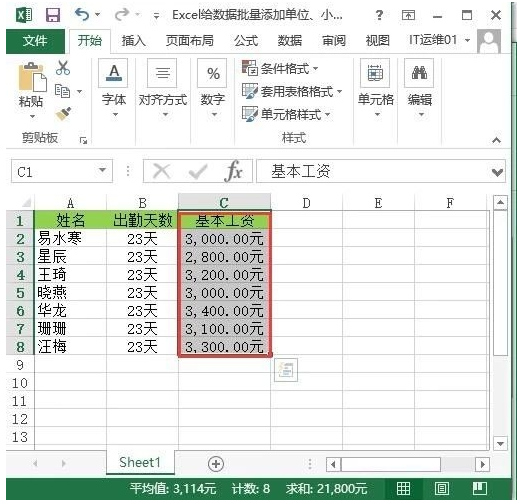The width and height of the screenshot is (523, 500).
Task: Switch to Page Layout view
Action: click(x=441, y=489)
